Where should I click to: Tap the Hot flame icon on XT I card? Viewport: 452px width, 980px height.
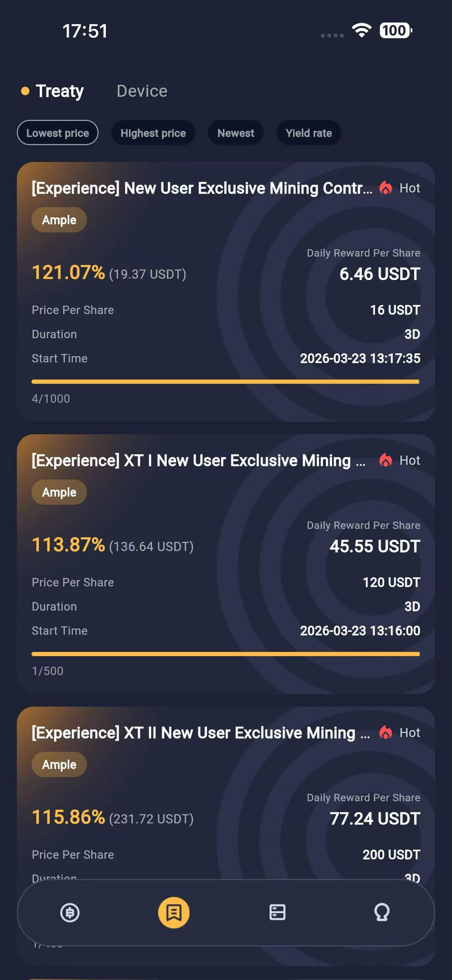point(386,460)
